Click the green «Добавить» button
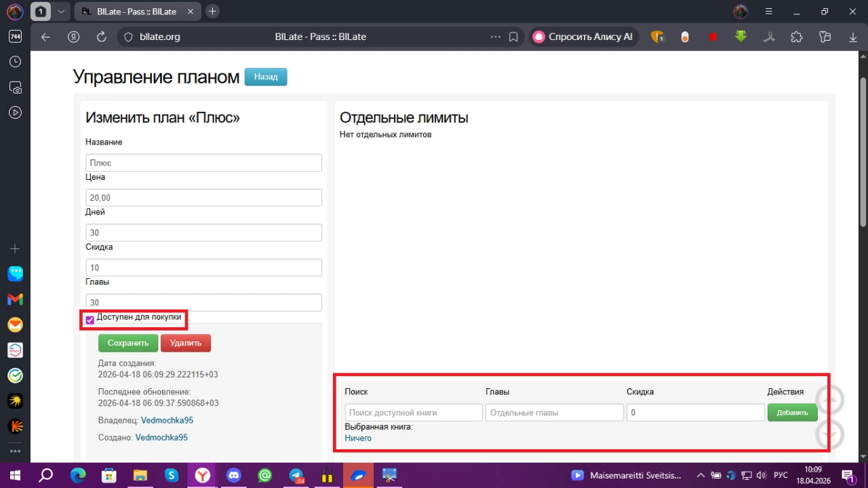The image size is (868, 488). 792,413
